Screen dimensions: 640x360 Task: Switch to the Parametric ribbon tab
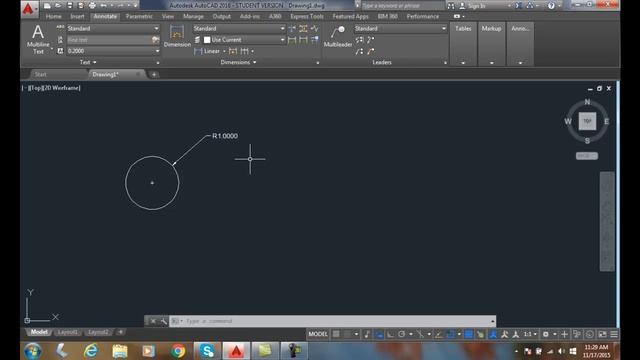(139, 16)
